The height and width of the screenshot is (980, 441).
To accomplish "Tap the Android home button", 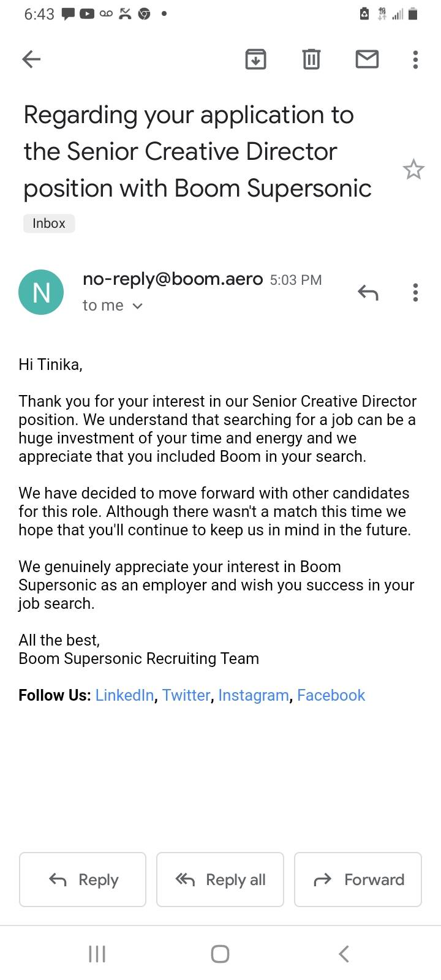I will pos(220,954).
